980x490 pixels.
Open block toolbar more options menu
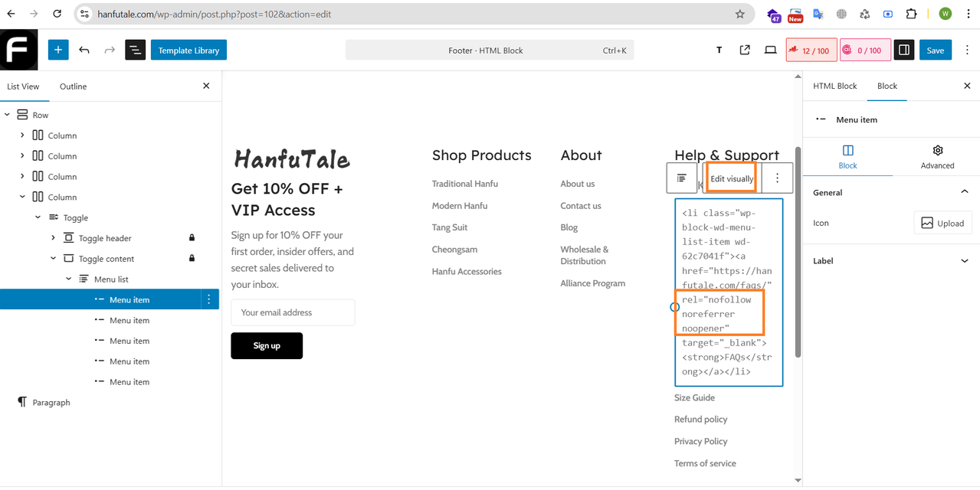point(778,178)
